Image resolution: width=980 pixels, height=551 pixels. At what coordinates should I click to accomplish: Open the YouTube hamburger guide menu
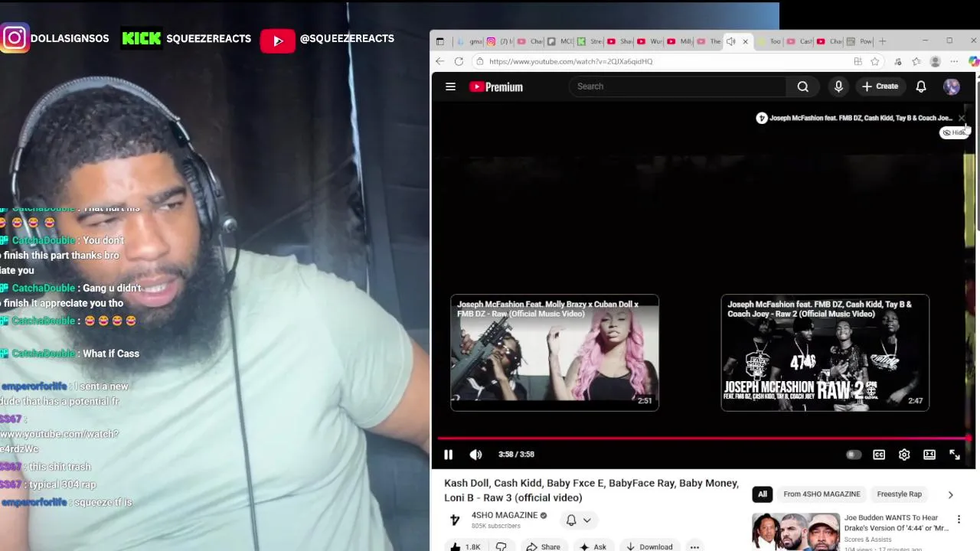click(x=450, y=86)
